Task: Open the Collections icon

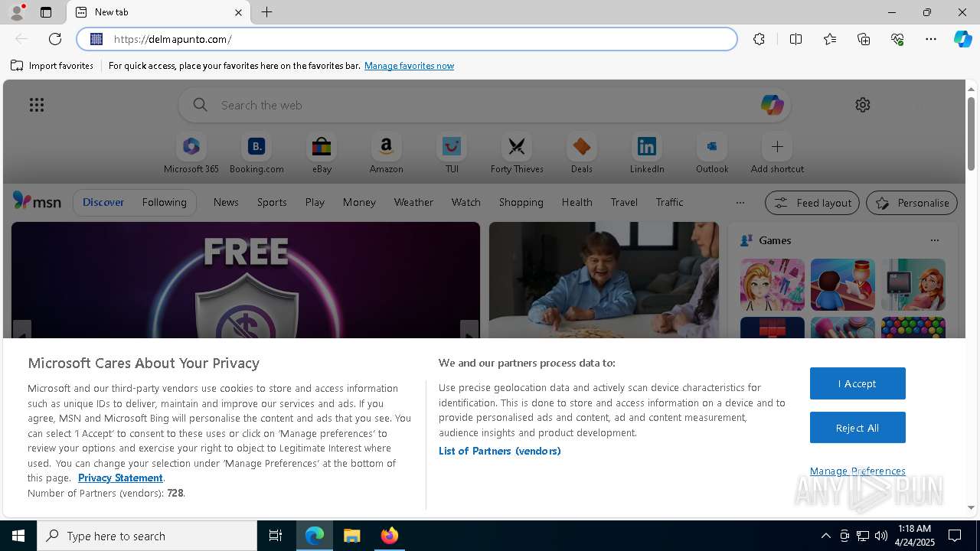Action: (x=864, y=39)
